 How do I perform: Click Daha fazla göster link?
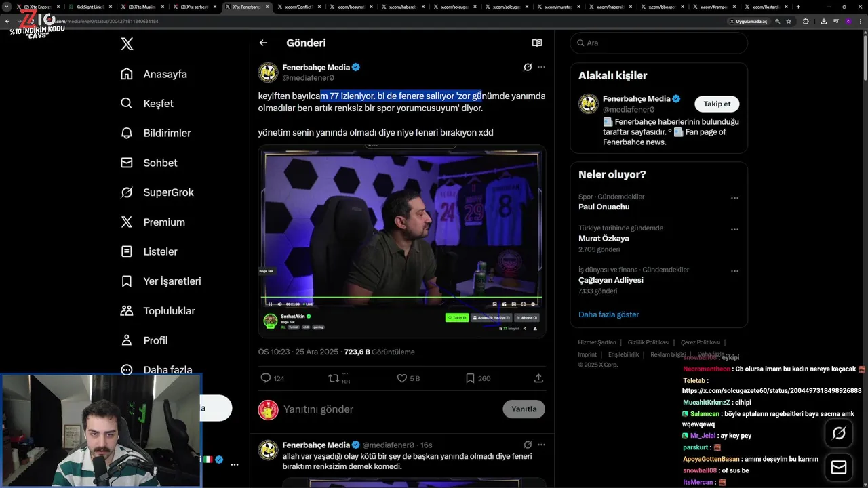coord(608,314)
